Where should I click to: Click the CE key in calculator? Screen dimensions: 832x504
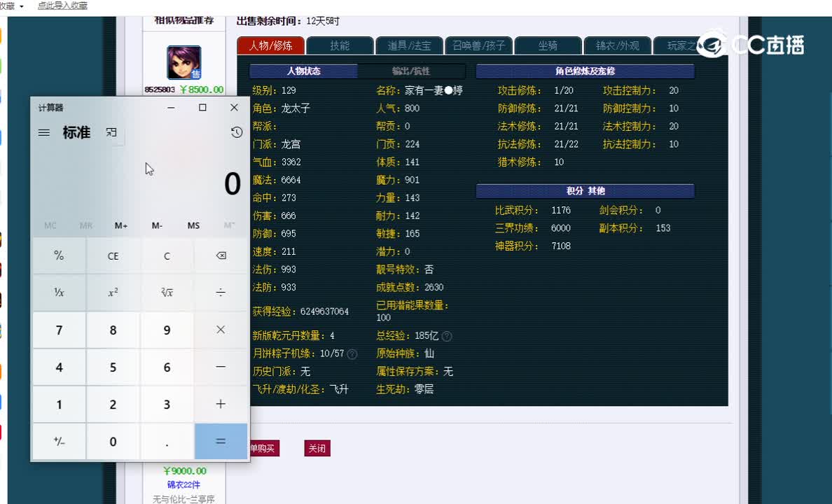113,255
